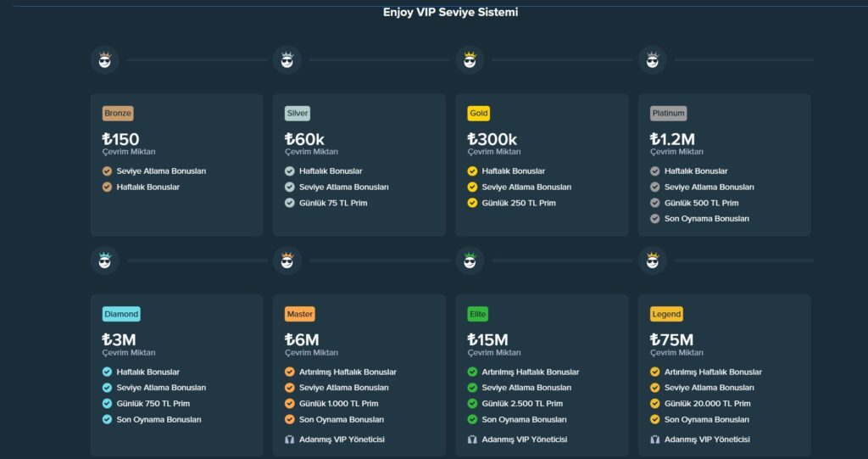Viewport: 868px width, 459px height.
Task: Click the Elite level crown avatar icon
Action: point(470,260)
